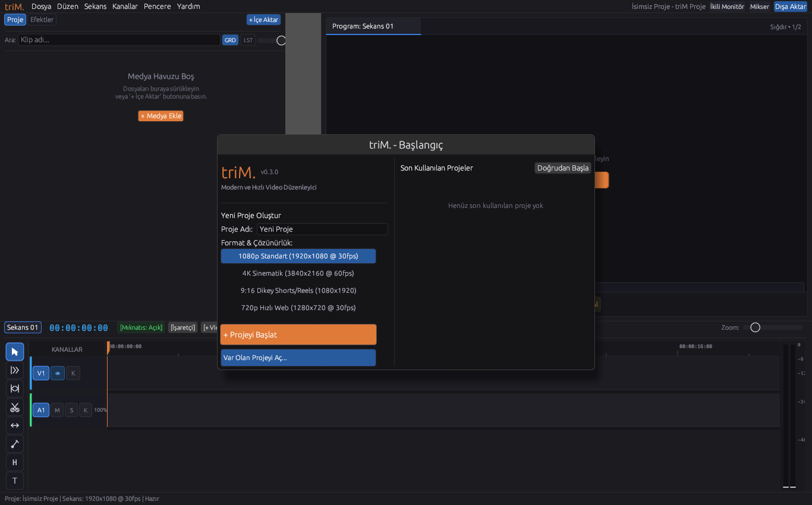Select the Program: Sekans 01 tab
This screenshot has width=812, height=505.
click(373, 26)
